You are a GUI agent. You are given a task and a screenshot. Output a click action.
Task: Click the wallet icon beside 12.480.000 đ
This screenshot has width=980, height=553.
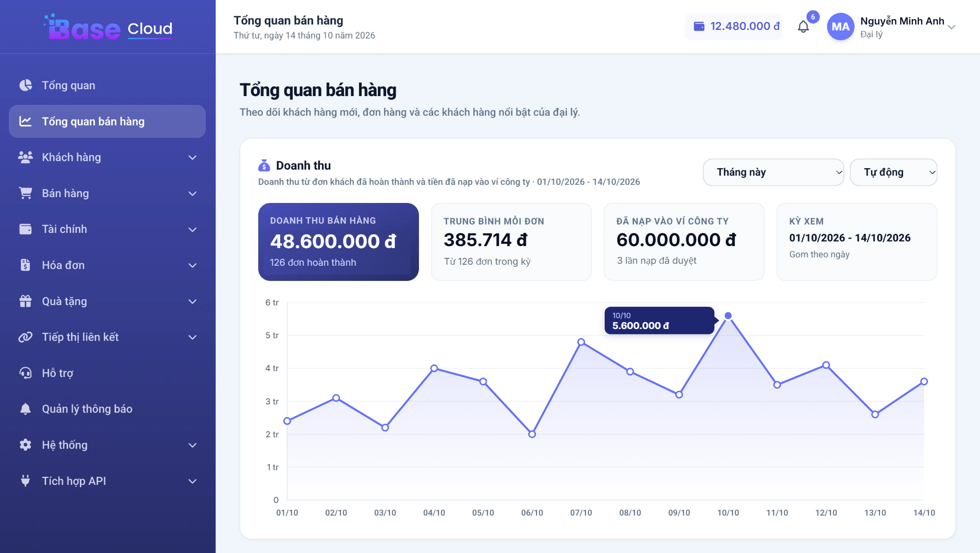[699, 26]
